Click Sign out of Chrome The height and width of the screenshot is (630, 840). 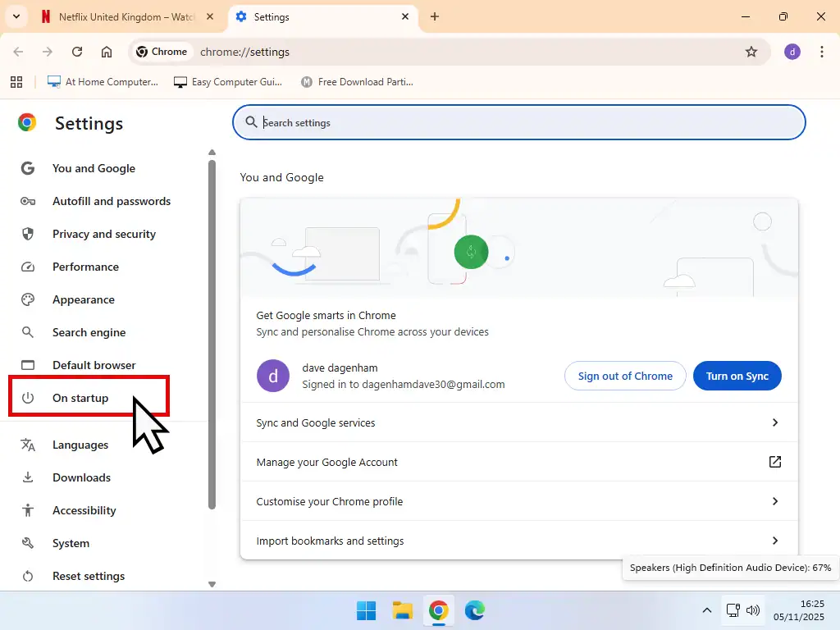click(x=625, y=376)
